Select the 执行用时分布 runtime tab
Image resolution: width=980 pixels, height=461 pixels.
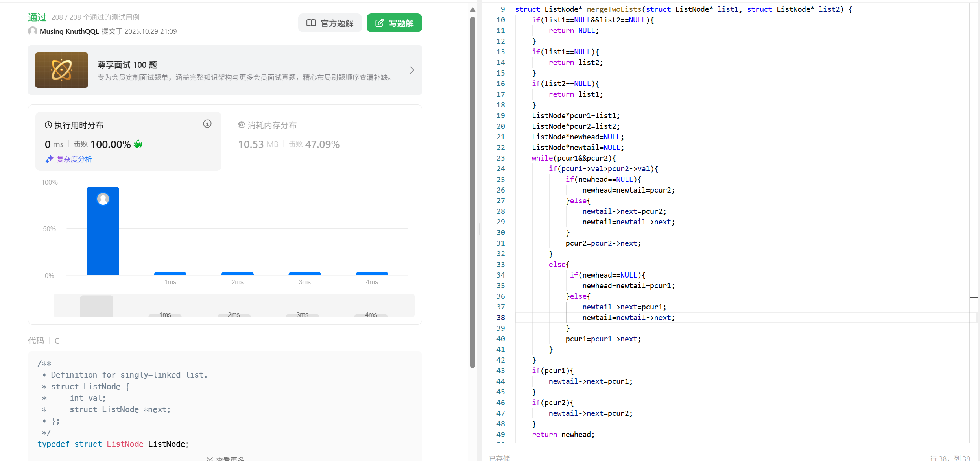[x=79, y=125]
